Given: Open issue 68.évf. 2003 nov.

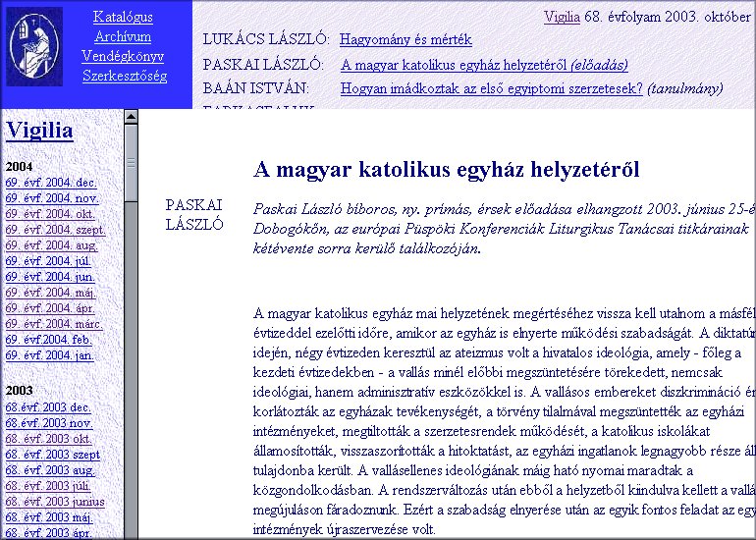Looking at the screenshot, I should pyautogui.click(x=49, y=424).
